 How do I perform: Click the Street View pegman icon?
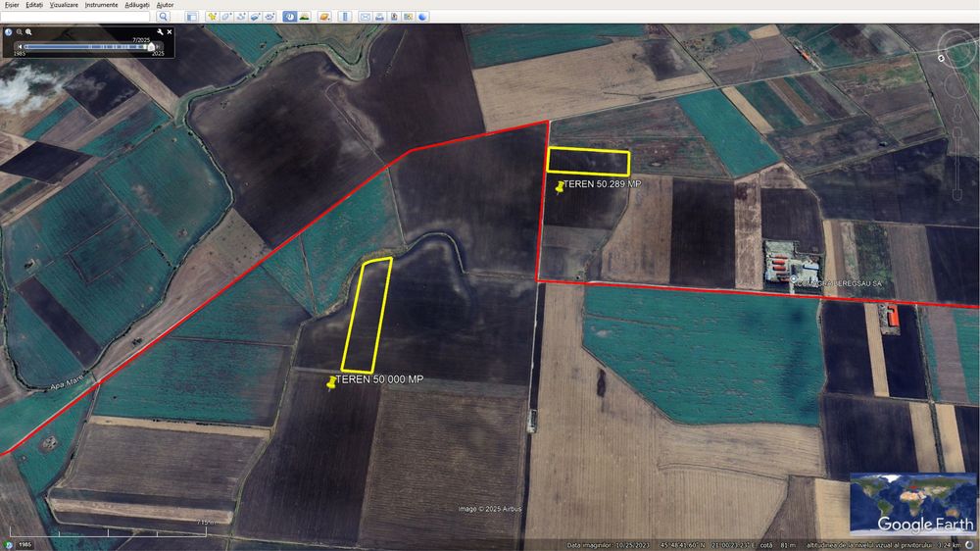957,112
